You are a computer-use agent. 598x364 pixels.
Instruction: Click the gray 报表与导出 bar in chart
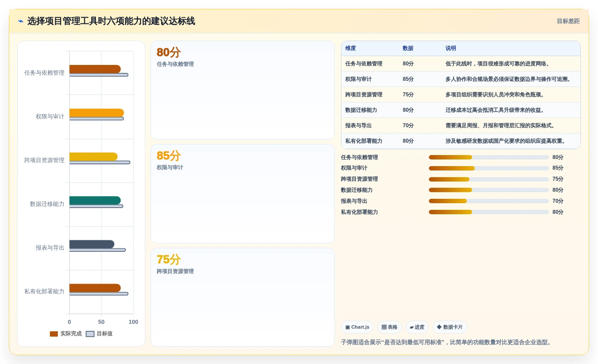click(x=92, y=244)
